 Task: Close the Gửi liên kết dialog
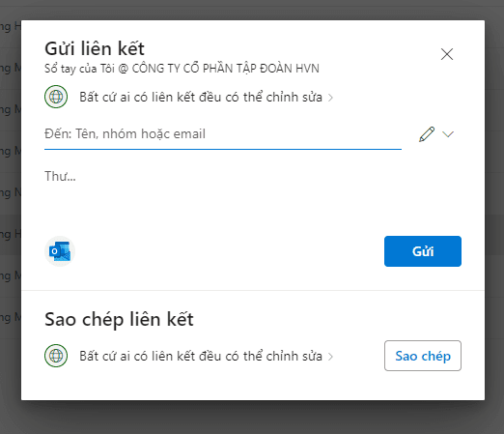pyautogui.click(x=447, y=54)
